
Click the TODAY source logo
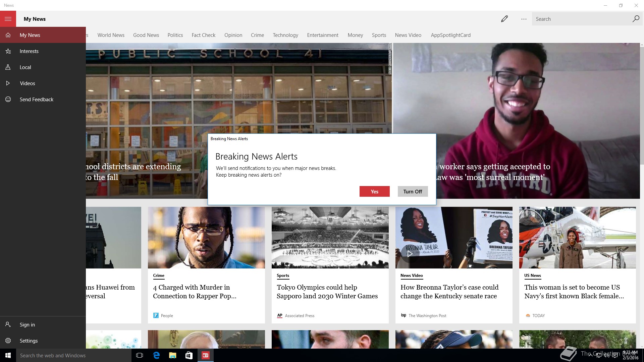point(528,315)
